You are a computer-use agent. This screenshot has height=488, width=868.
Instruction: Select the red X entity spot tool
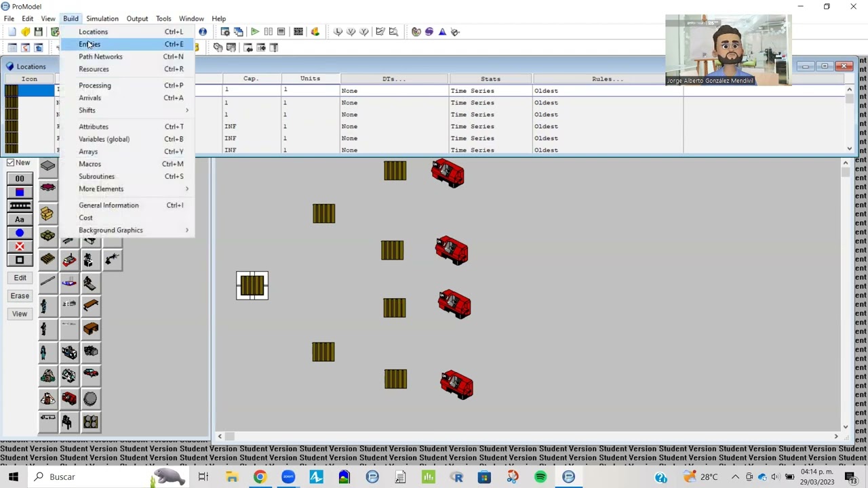pos(20,247)
